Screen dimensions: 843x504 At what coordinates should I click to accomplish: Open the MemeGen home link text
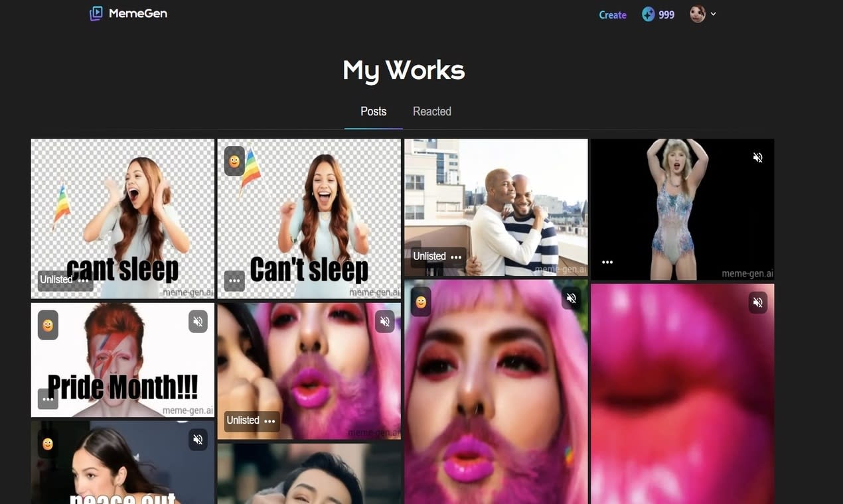click(138, 13)
